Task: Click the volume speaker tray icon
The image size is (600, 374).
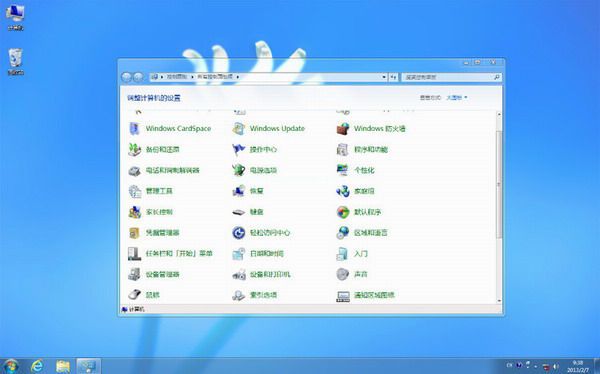Action: click(x=555, y=366)
